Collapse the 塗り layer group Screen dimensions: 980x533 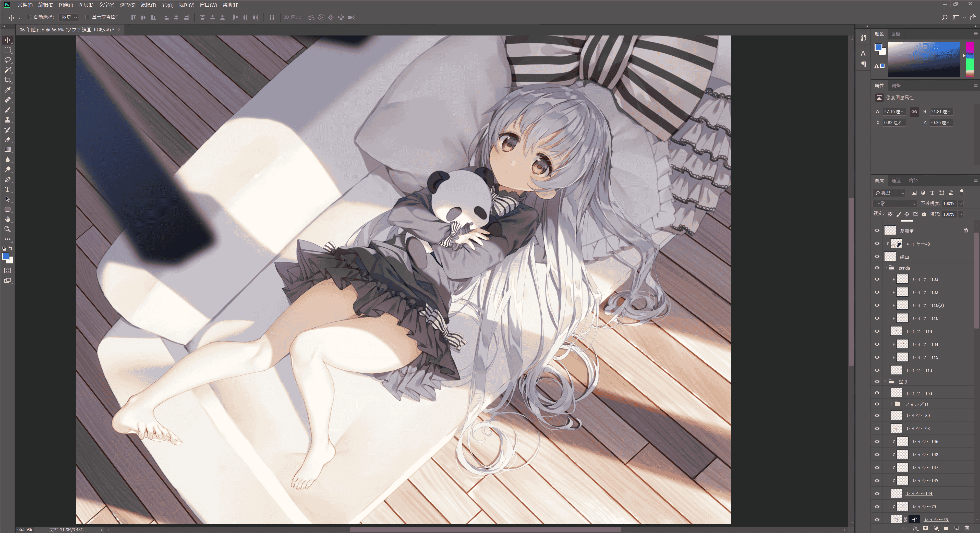pos(886,382)
